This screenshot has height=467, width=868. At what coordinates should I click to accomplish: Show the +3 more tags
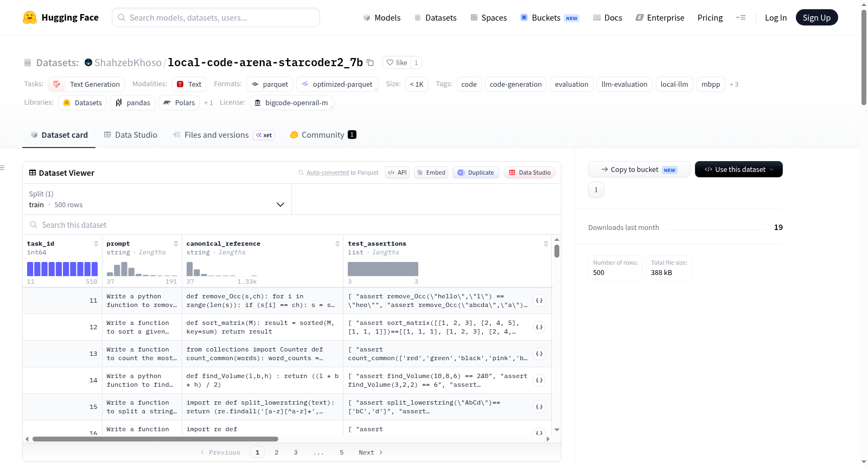734,84
